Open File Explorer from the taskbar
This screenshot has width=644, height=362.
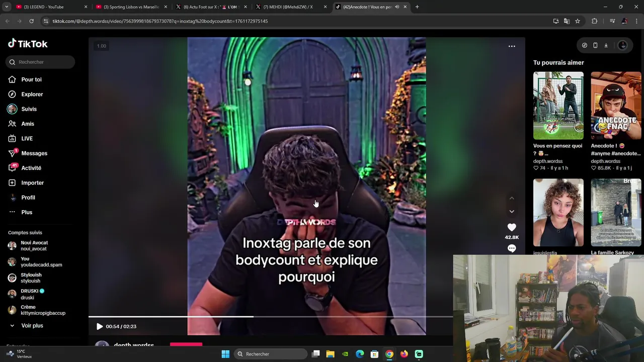[x=330, y=354]
